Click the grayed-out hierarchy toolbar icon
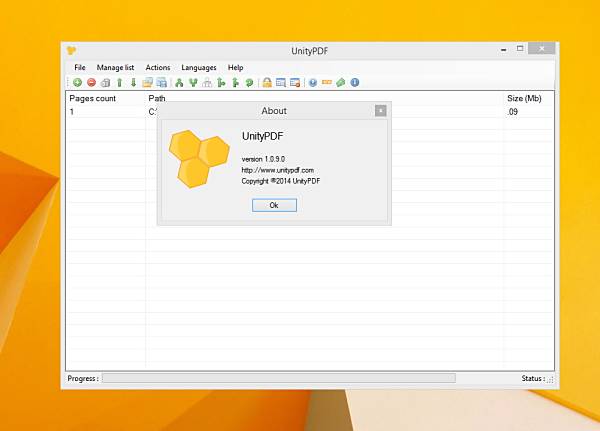 point(207,82)
